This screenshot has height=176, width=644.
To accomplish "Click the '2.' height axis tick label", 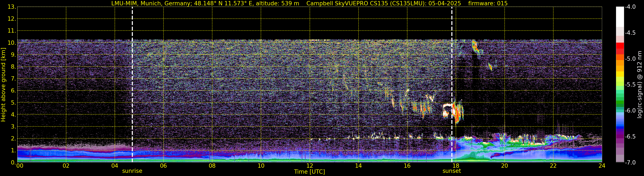I will tap(13, 138).
